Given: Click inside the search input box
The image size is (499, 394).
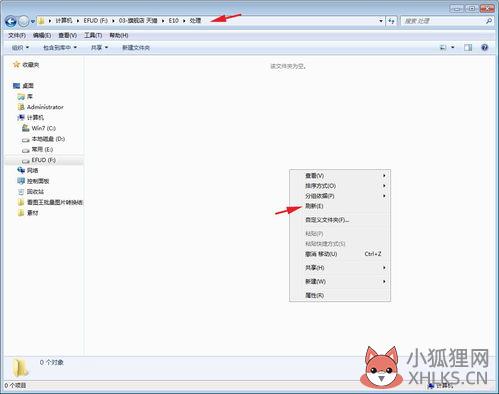Looking at the screenshot, I should click(442, 21).
